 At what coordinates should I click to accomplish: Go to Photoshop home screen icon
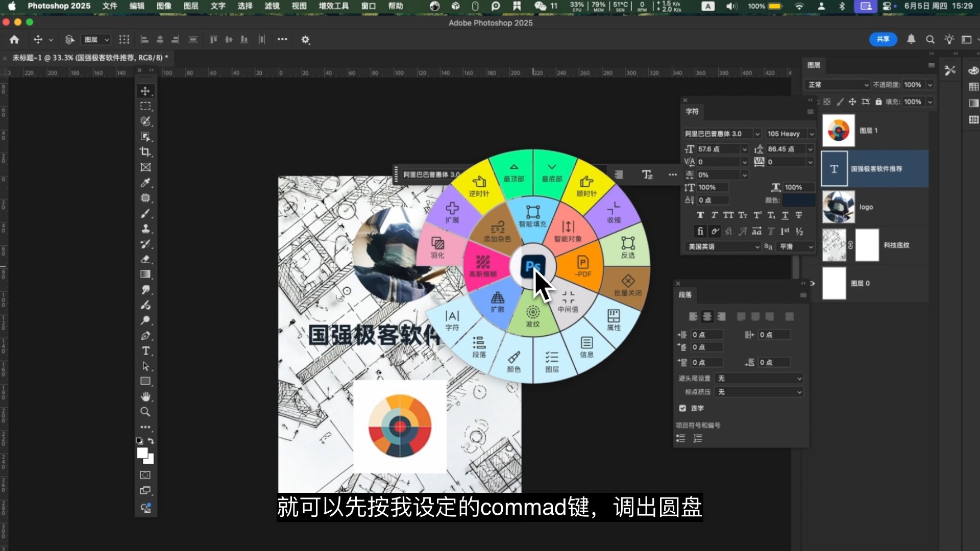tap(14, 39)
